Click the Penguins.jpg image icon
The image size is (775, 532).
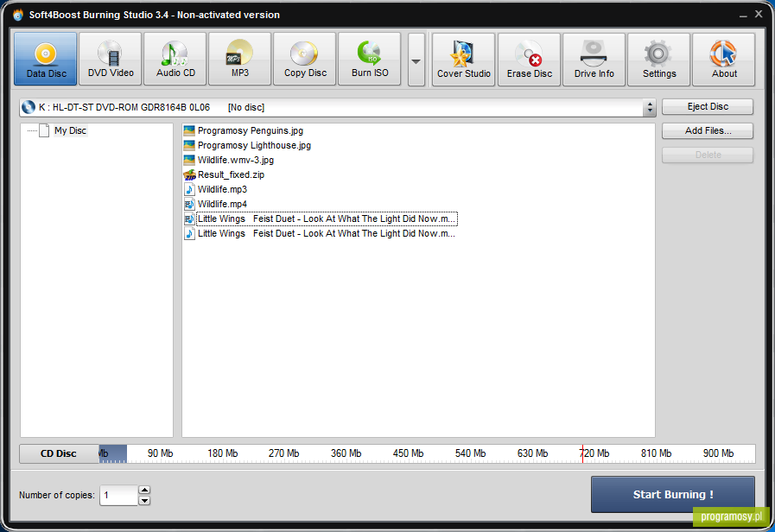tap(189, 131)
